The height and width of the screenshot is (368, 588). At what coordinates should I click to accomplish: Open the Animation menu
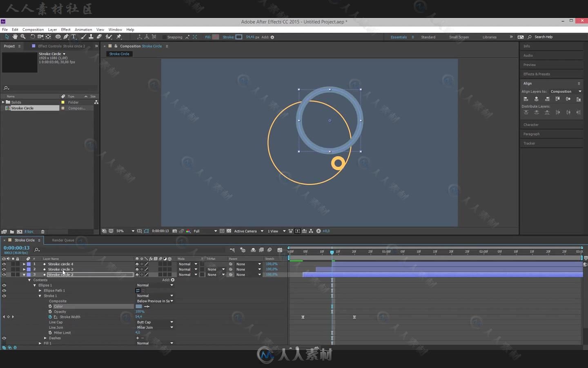pyautogui.click(x=83, y=29)
